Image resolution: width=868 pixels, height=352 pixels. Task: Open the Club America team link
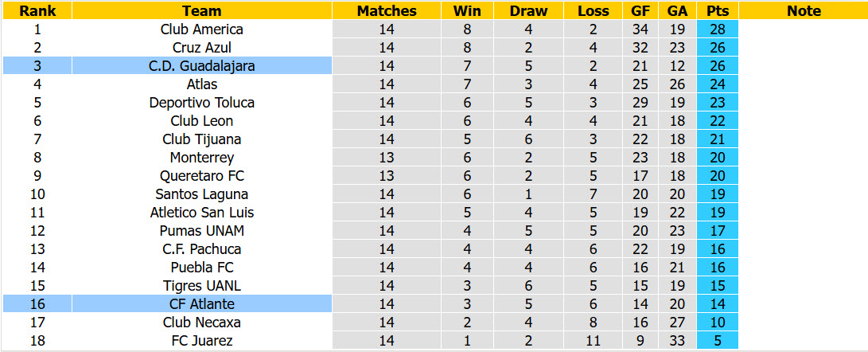[x=202, y=29]
